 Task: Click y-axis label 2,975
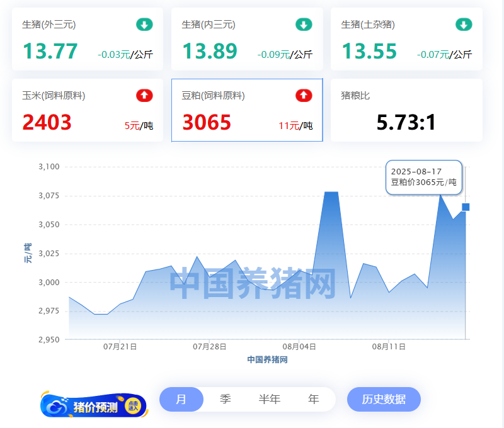click(x=49, y=311)
